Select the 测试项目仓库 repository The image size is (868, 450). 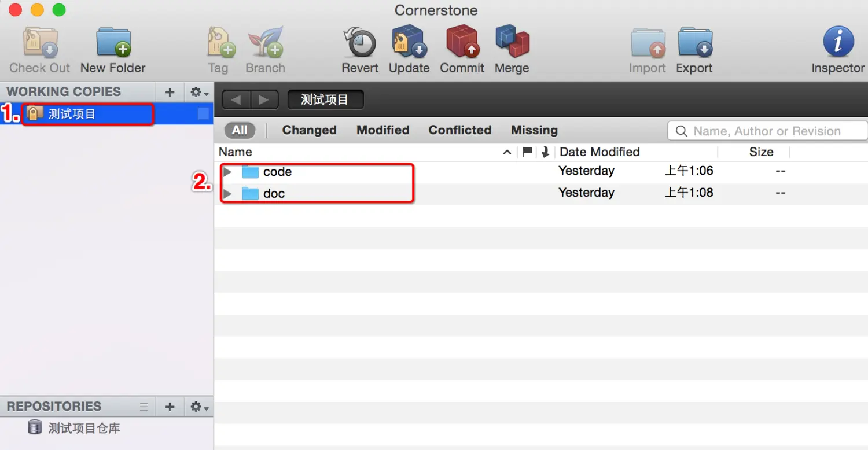tap(107, 428)
